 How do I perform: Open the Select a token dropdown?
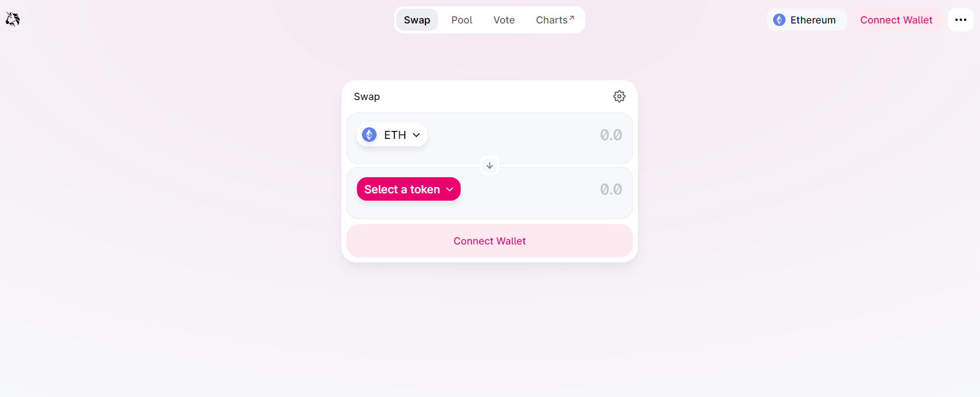point(409,189)
